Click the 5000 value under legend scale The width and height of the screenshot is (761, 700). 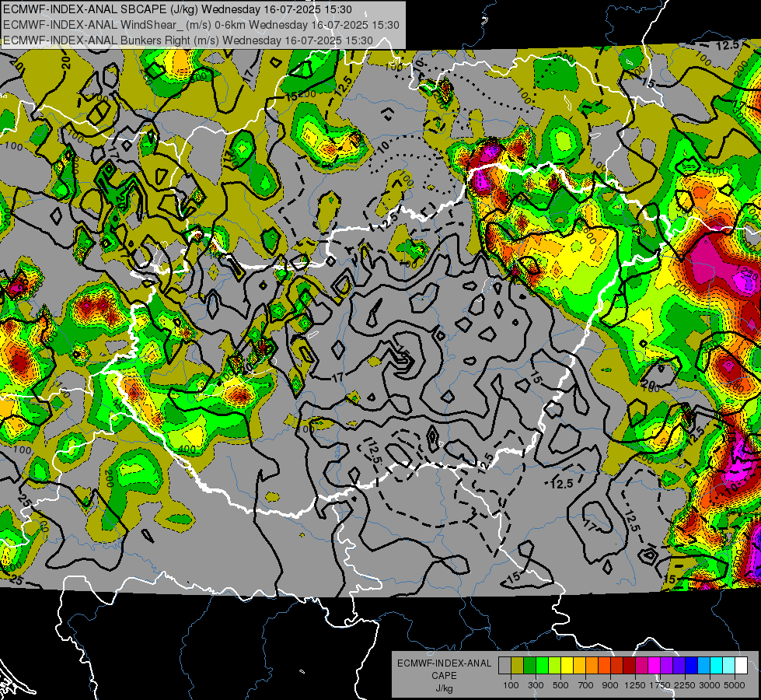point(735,685)
